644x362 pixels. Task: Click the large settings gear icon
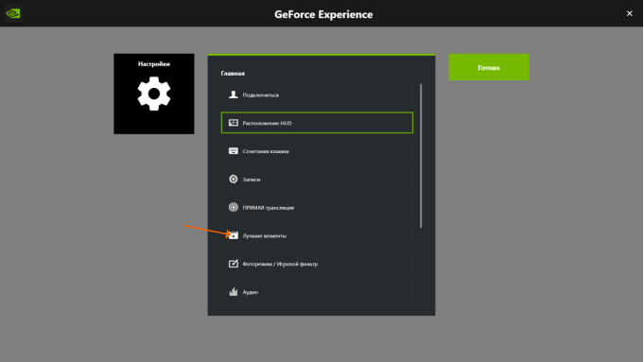click(154, 94)
